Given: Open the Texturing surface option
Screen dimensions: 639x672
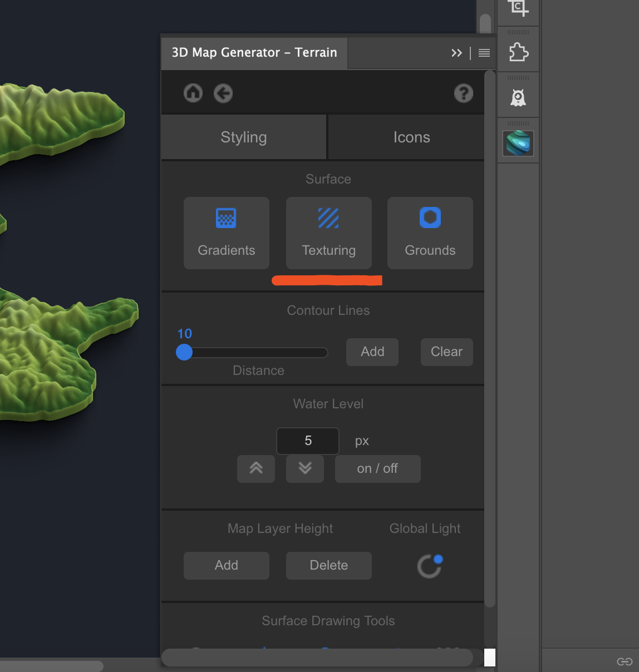Looking at the screenshot, I should (329, 233).
